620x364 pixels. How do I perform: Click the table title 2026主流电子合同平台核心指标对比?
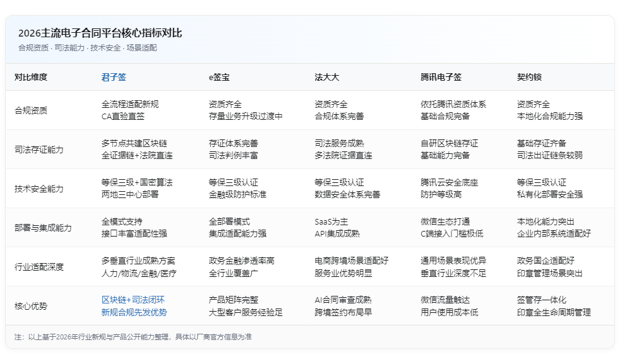(x=100, y=33)
